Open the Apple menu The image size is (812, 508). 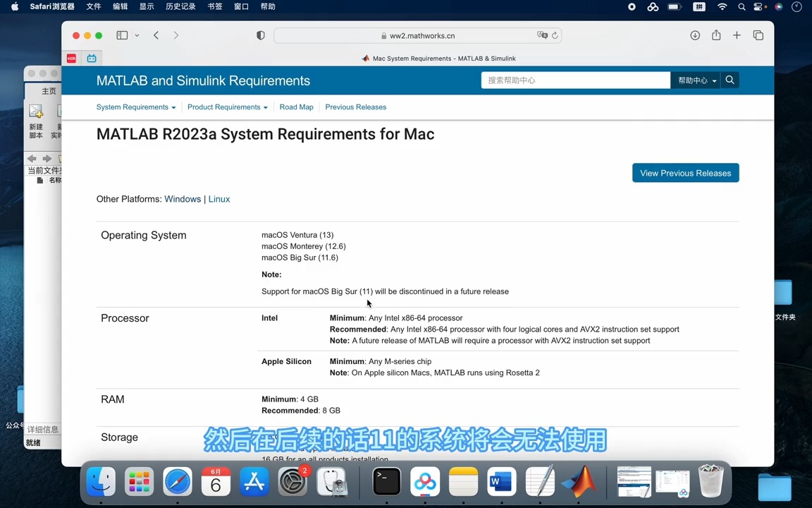click(x=15, y=7)
